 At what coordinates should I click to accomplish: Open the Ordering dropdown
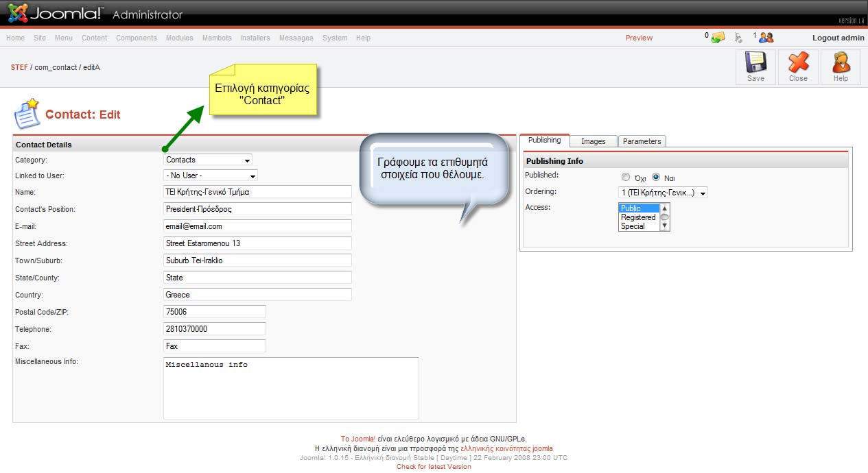tap(663, 193)
